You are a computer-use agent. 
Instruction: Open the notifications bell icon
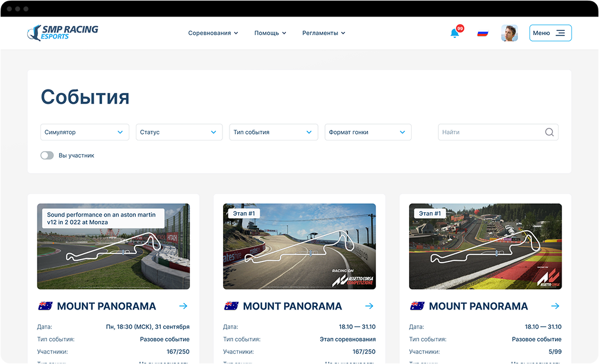click(455, 33)
